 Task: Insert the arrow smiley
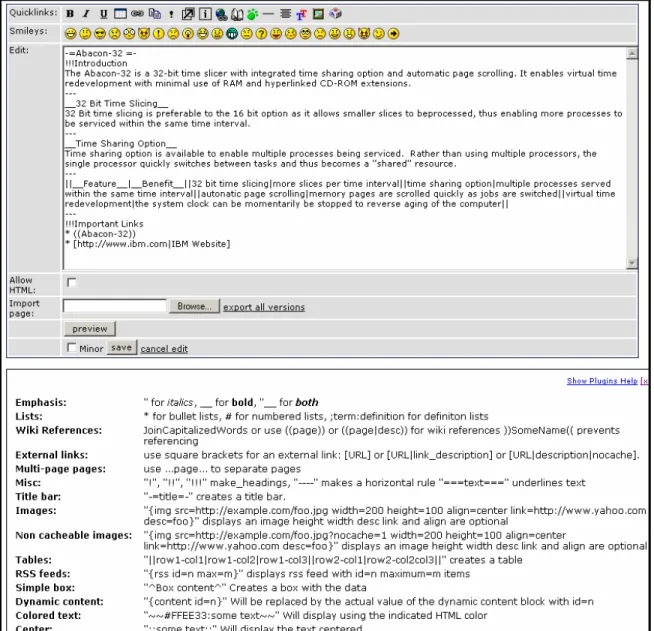[x=393, y=33]
